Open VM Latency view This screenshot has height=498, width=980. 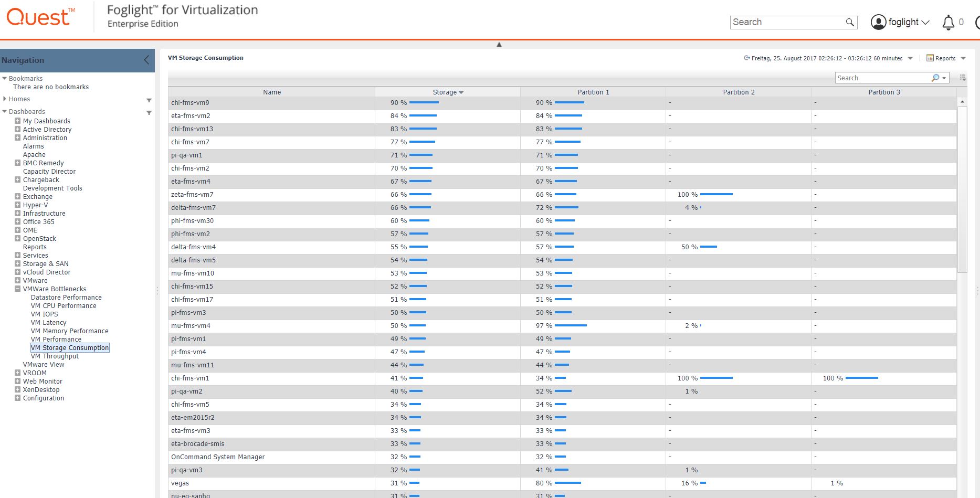click(x=48, y=323)
